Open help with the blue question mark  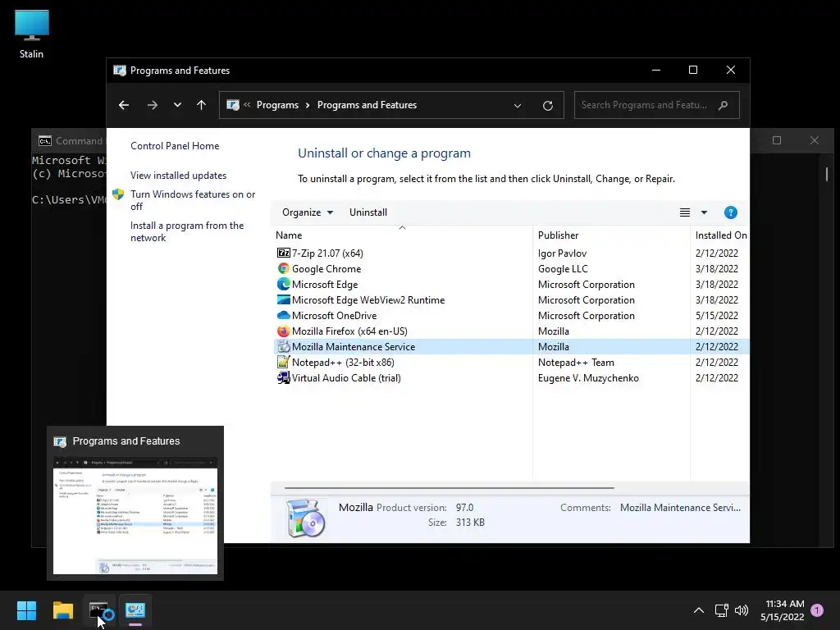(730, 212)
